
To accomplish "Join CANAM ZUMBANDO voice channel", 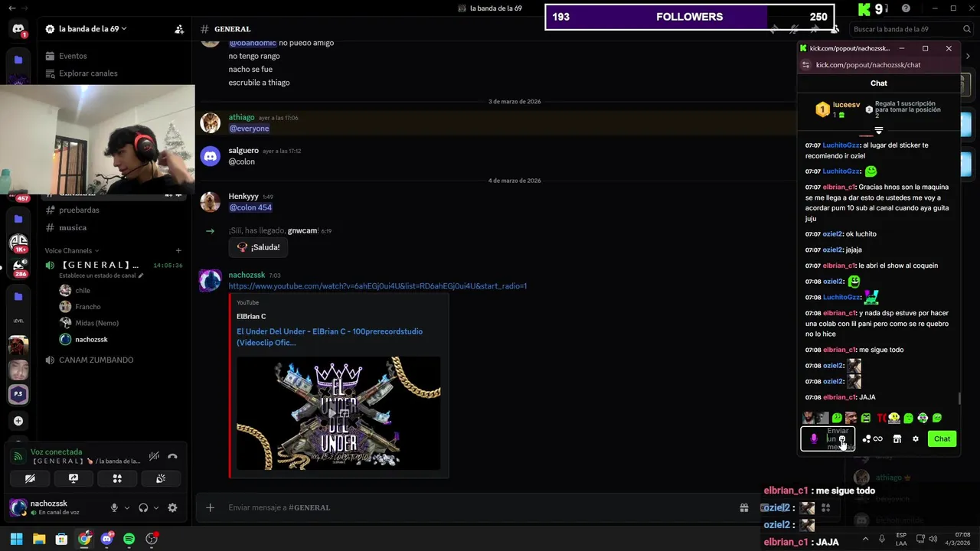I will 96,360.
